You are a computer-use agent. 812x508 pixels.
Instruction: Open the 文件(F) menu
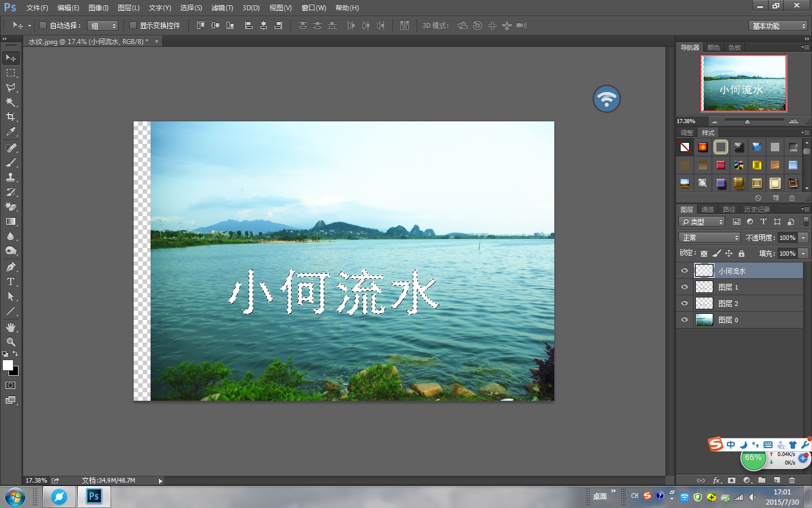pos(37,8)
